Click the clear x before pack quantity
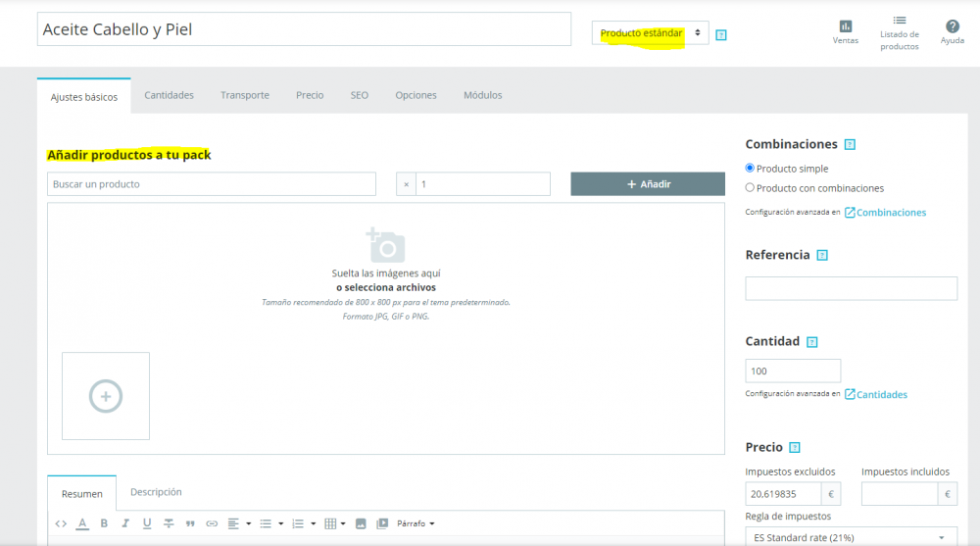 click(407, 184)
